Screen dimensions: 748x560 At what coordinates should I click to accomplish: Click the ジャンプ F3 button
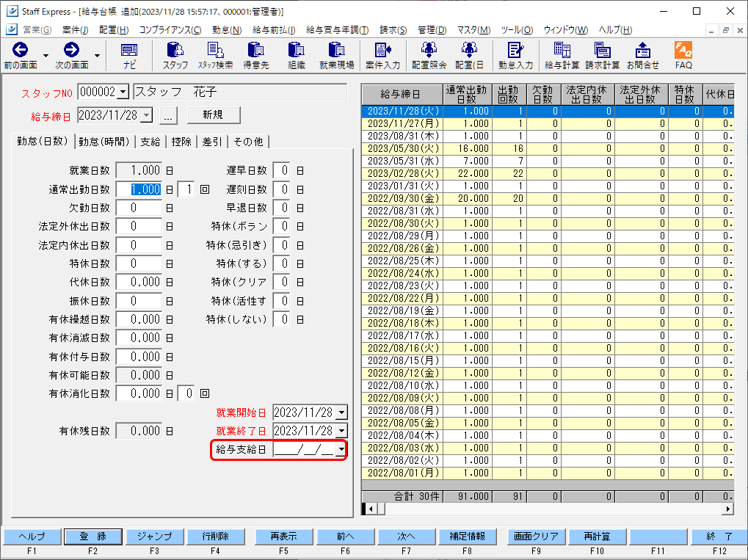click(x=155, y=537)
